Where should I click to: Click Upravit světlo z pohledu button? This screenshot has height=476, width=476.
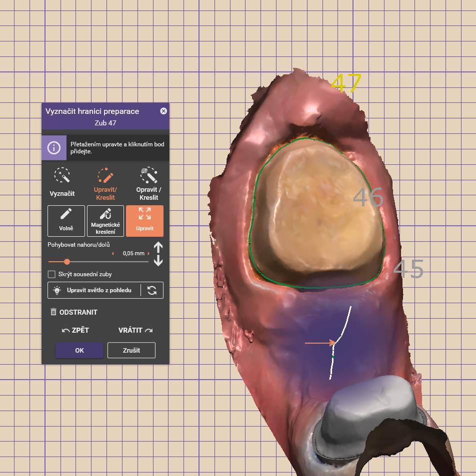(94, 290)
